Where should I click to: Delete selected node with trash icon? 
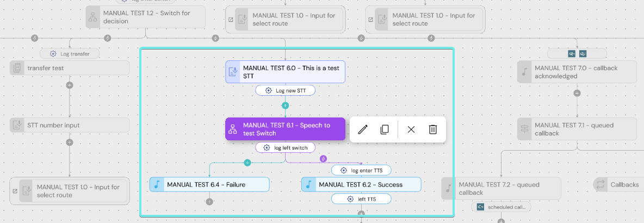(x=433, y=129)
